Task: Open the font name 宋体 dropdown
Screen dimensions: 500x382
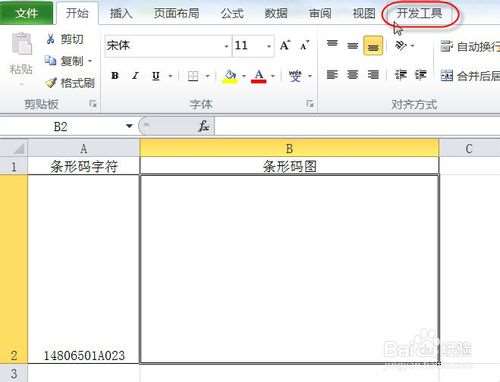Action: pos(226,46)
